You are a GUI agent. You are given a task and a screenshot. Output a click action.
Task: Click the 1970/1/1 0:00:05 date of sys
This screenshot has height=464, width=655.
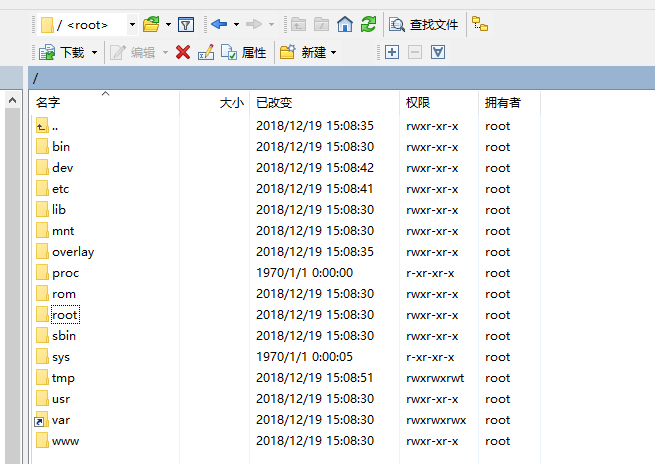click(x=304, y=357)
